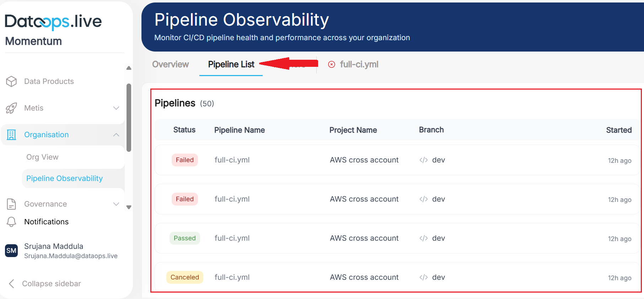Click the Notifications bell icon

[11, 222]
